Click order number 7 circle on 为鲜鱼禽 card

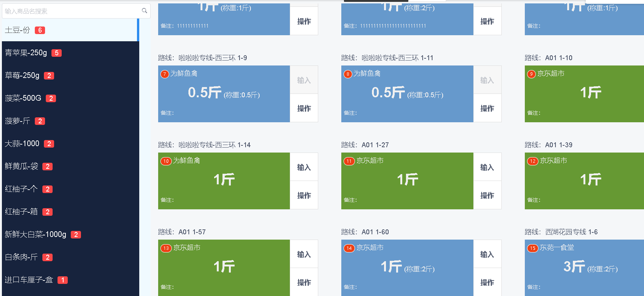165,74
